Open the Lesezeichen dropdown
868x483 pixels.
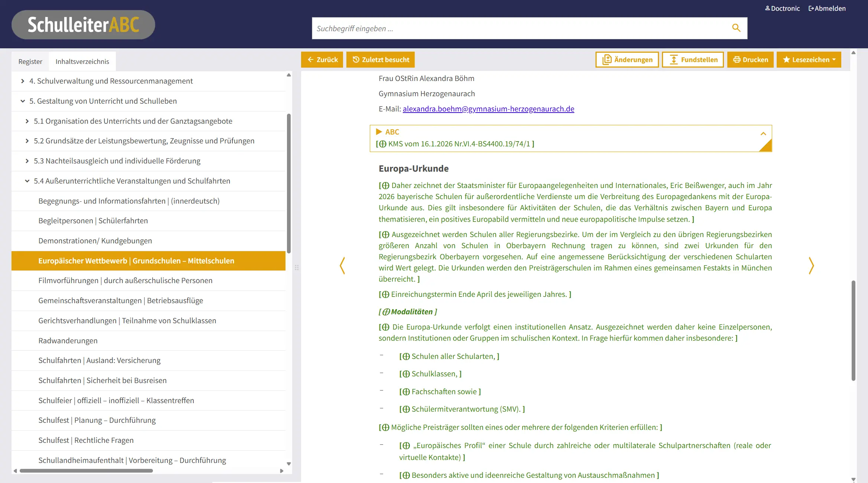pyautogui.click(x=809, y=59)
